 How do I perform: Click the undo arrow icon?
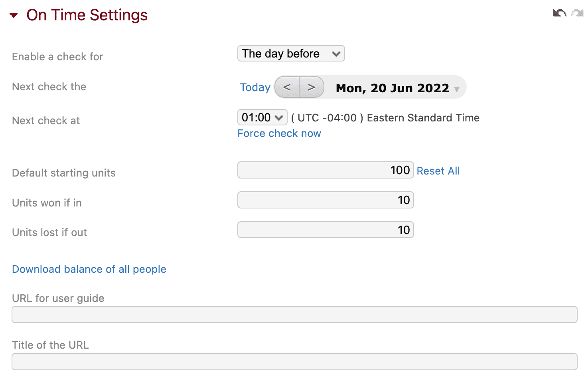[559, 13]
